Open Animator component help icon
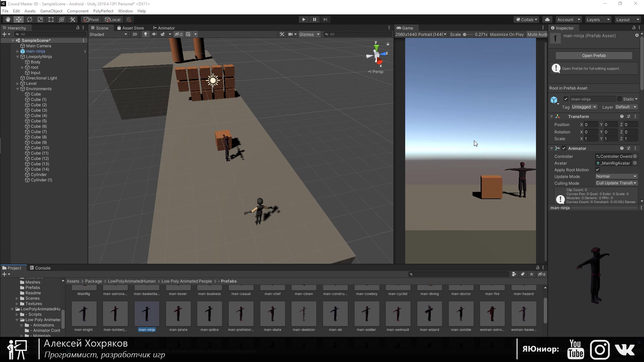Viewport: 644px width, 362px height. [622, 148]
